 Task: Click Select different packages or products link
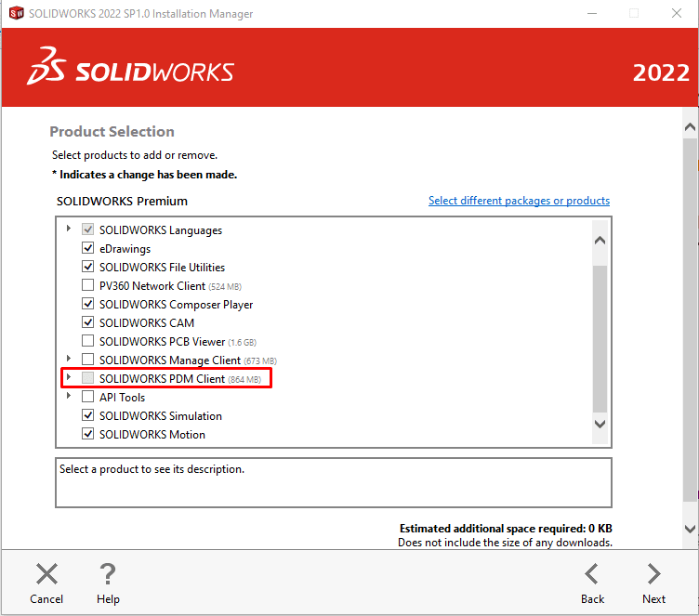point(519,201)
